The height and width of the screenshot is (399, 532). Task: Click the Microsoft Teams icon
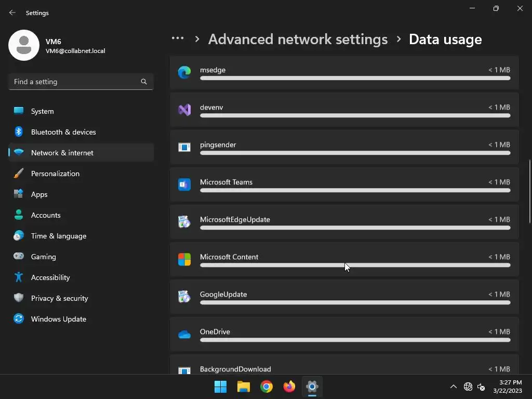click(x=184, y=184)
